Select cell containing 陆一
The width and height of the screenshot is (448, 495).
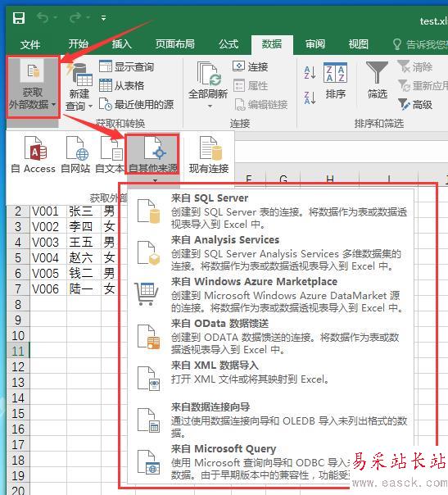click(84, 288)
